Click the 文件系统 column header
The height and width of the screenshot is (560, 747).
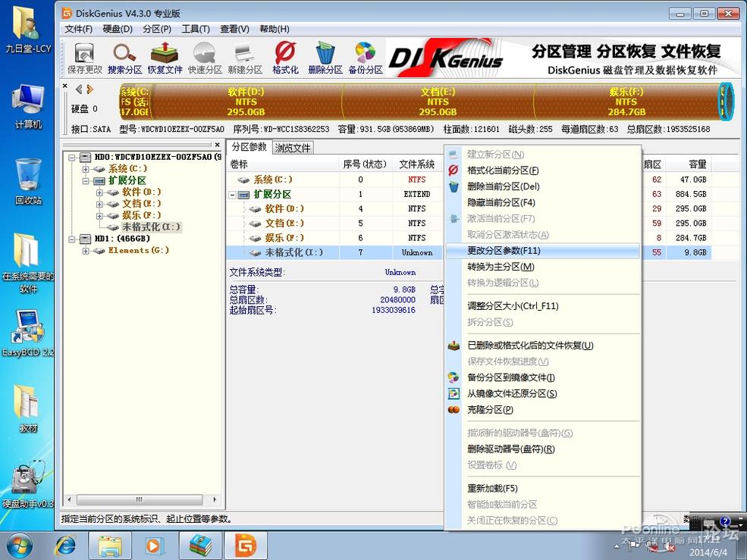click(x=417, y=164)
